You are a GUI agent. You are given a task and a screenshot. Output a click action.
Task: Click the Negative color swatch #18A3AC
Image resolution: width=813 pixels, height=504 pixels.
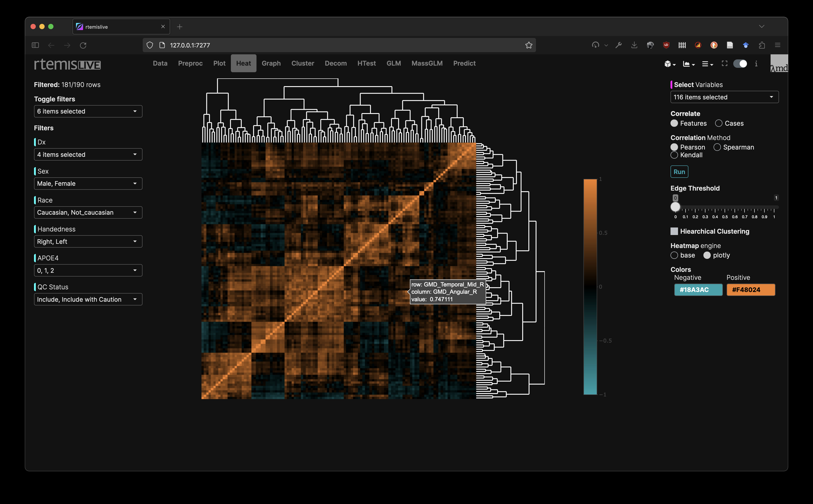(x=698, y=290)
